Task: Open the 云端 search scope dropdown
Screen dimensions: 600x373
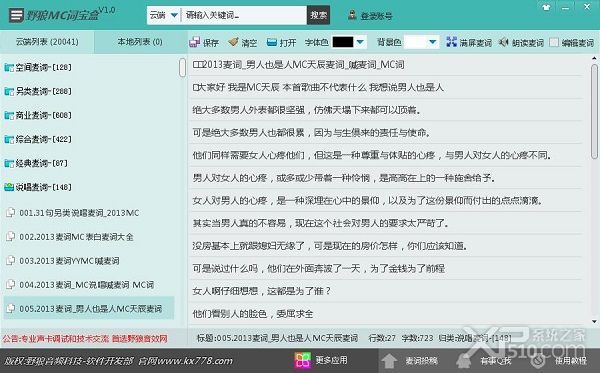Action: tap(163, 15)
